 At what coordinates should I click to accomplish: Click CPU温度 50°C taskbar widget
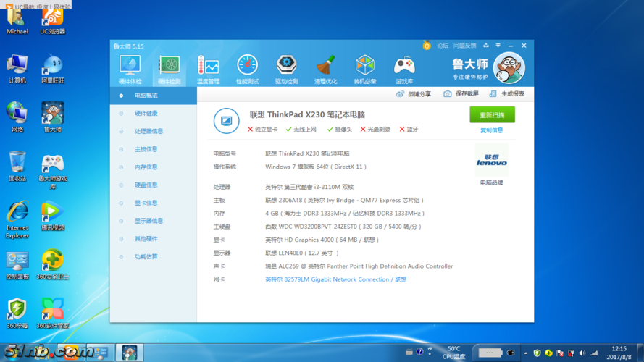[x=453, y=353]
